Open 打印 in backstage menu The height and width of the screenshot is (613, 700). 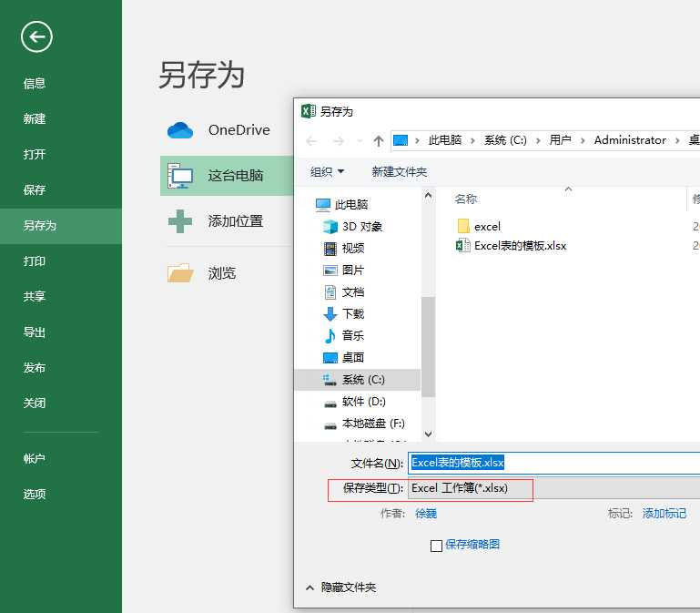(x=35, y=261)
